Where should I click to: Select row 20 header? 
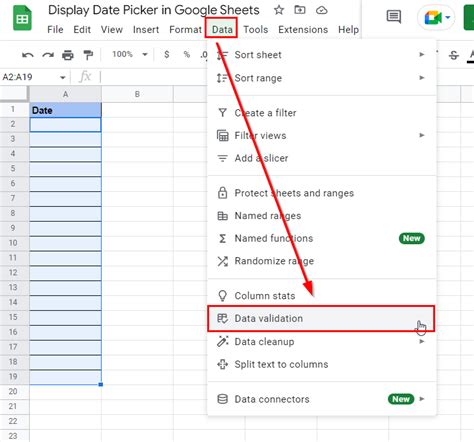(x=14, y=391)
